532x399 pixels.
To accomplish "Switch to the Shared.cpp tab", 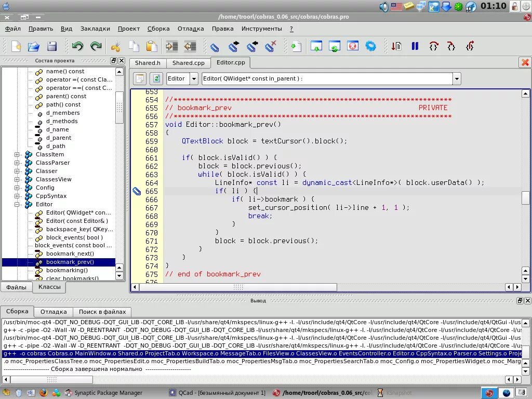I will (x=188, y=62).
